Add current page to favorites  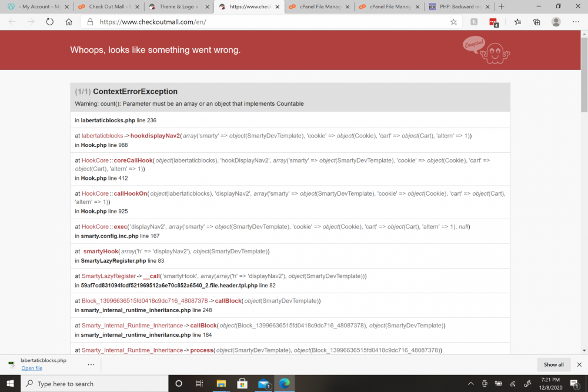click(x=453, y=22)
